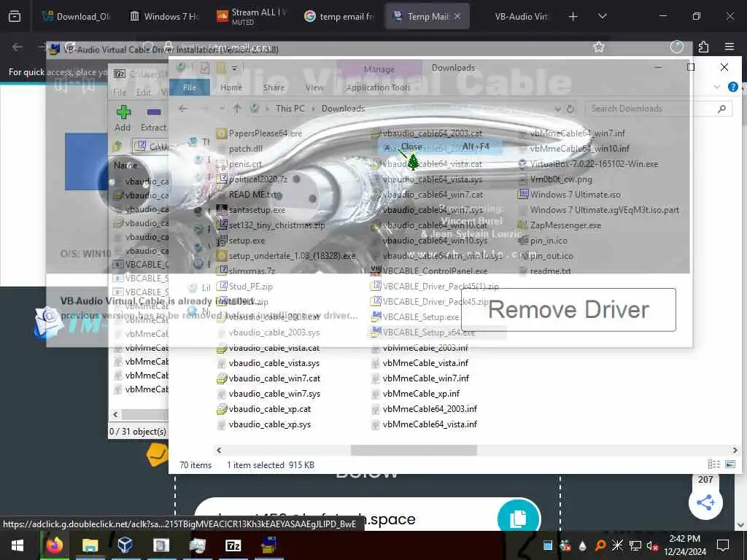Close the Temp Mail browser tab
Image resolution: width=747 pixels, height=560 pixels.
(457, 16)
